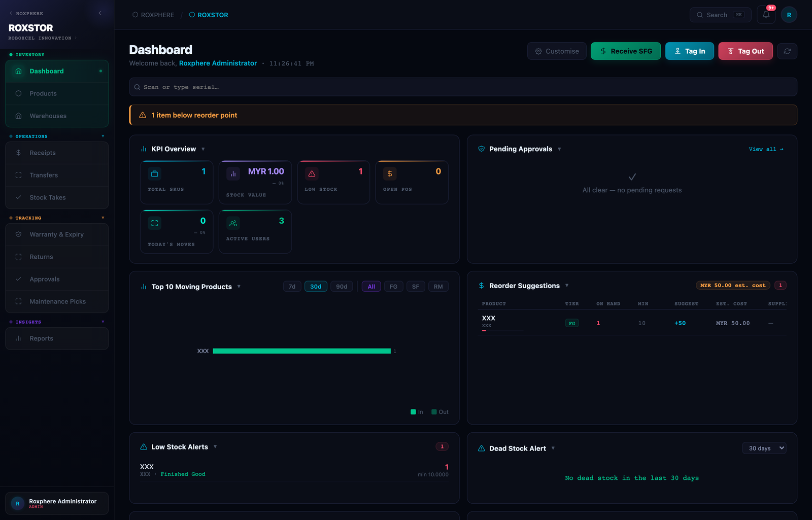The width and height of the screenshot is (812, 520).
Task: Click the Tag Out button
Action: click(746, 51)
